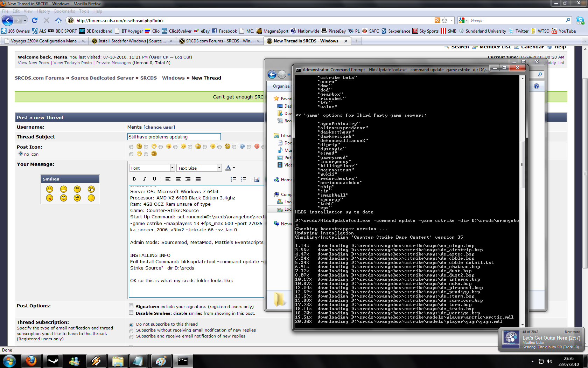Viewport: 588px width, 368px height.
Task: Click the Explorer window help icon
Action: [x=537, y=86]
